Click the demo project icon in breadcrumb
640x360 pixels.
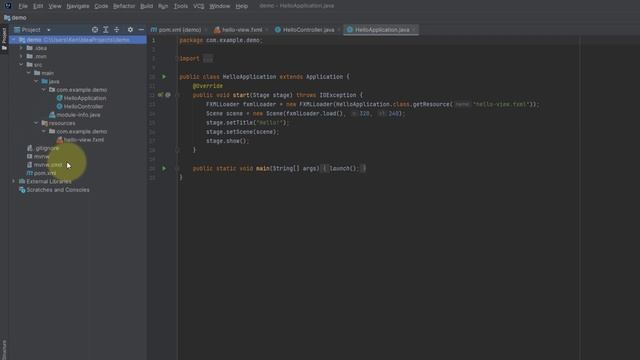7,18
